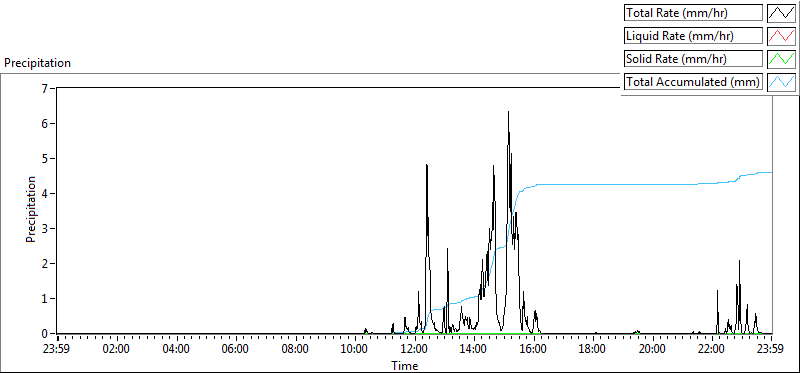Open the Total Rate black plot style icon
The height and width of the screenshot is (373, 800).
coord(781,13)
